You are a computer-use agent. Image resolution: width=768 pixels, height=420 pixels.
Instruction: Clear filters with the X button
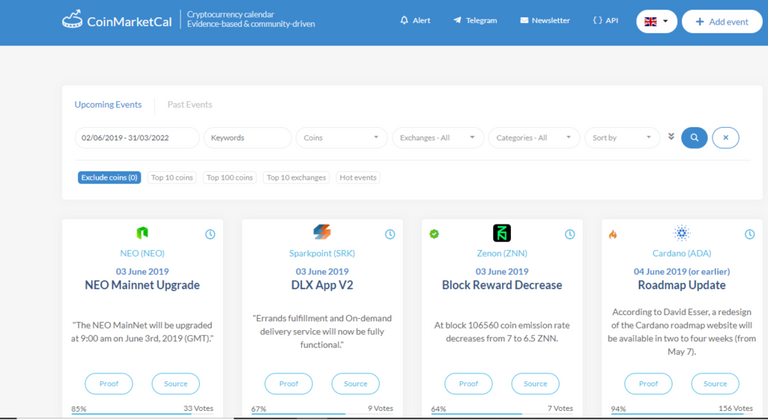pos(725,138)
